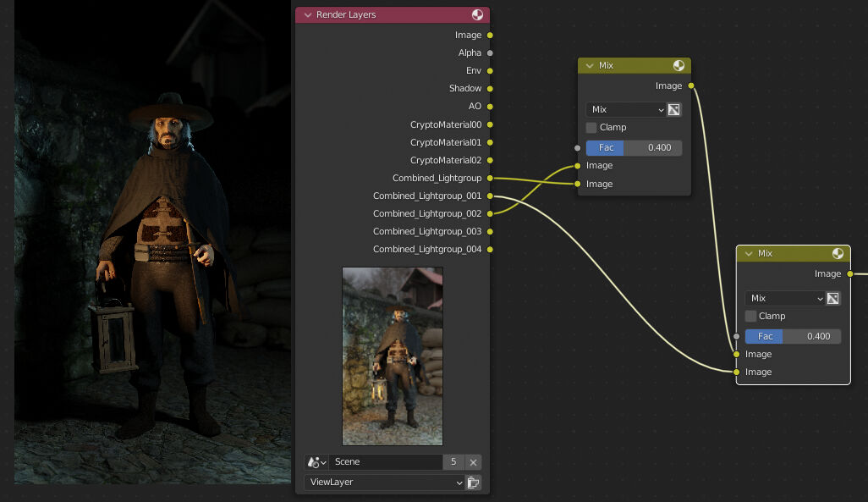Click the AO output socket

tap(490, 107)
